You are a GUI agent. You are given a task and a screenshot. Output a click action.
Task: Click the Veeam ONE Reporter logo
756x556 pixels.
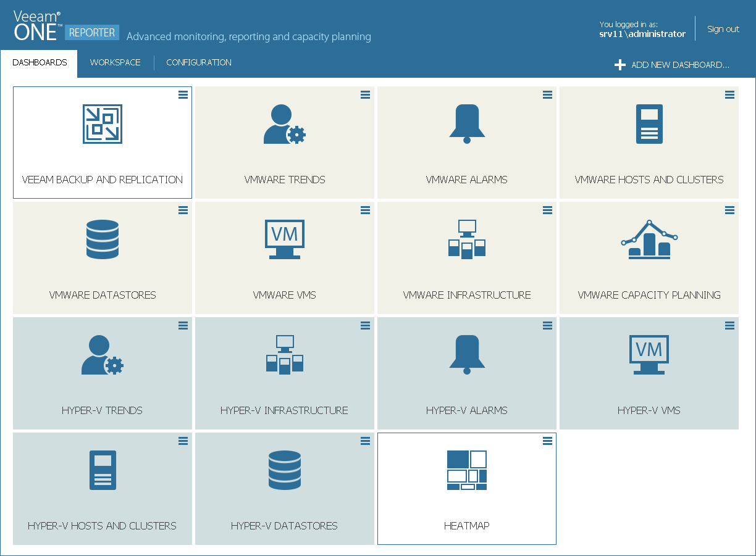click(66, 26)
